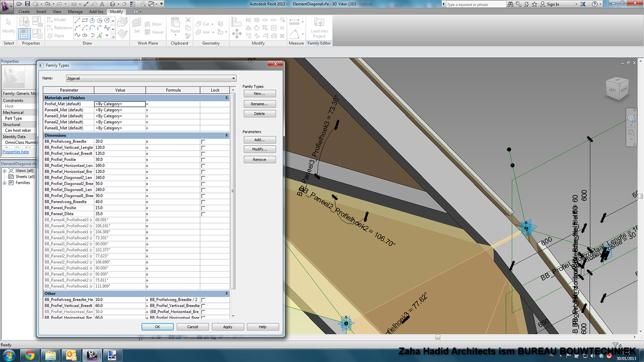Screen dimensions: 644x362
Task: Open the Cut geometry dropdown arrow
Action: 213,24
